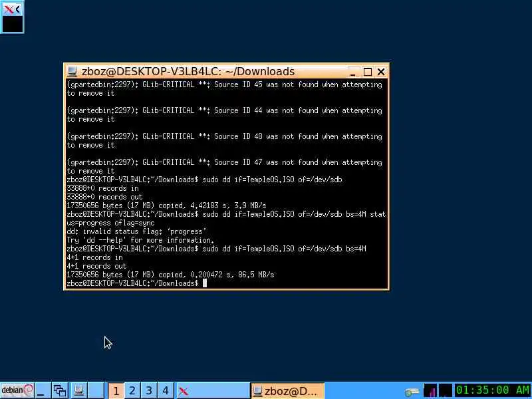Click text "dd: invalid status flag: 'progress'"
Image resolution: width=532 pixels, height=399 pixels.
136,231
